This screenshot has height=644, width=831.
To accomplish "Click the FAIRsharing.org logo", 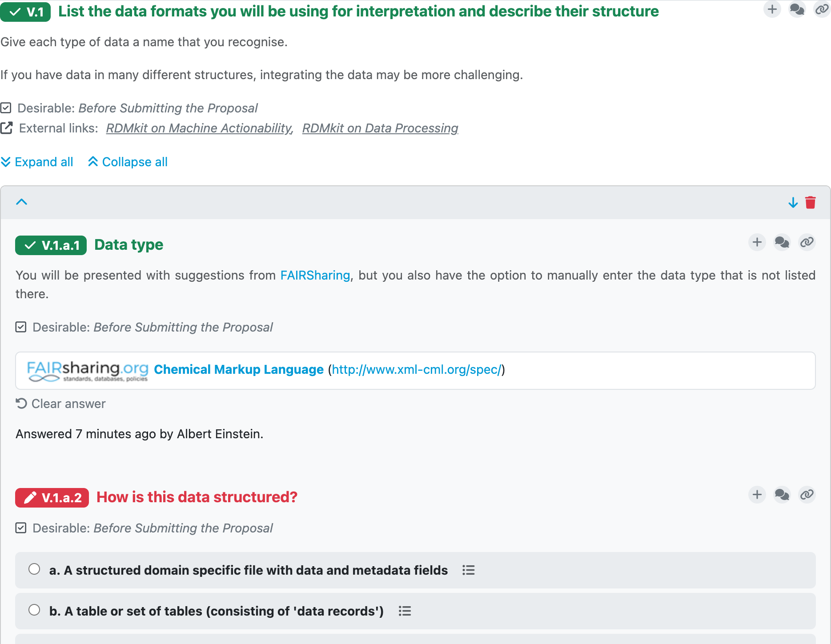I will click(x=88, y=371).
